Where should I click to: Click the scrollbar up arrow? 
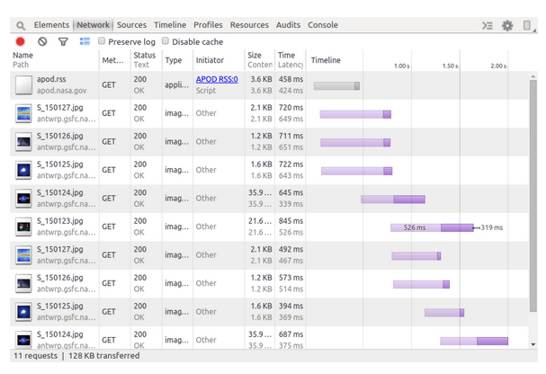click(533, 76)
